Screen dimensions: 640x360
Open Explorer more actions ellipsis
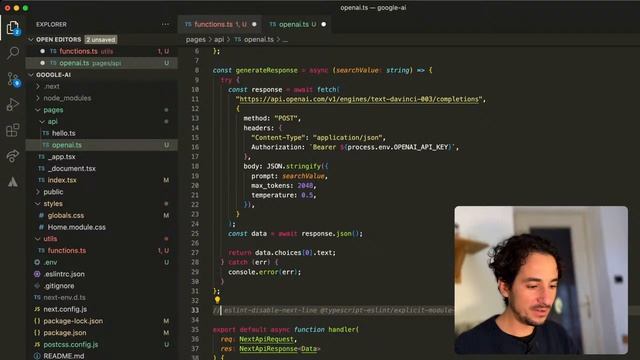pos(165,24)
